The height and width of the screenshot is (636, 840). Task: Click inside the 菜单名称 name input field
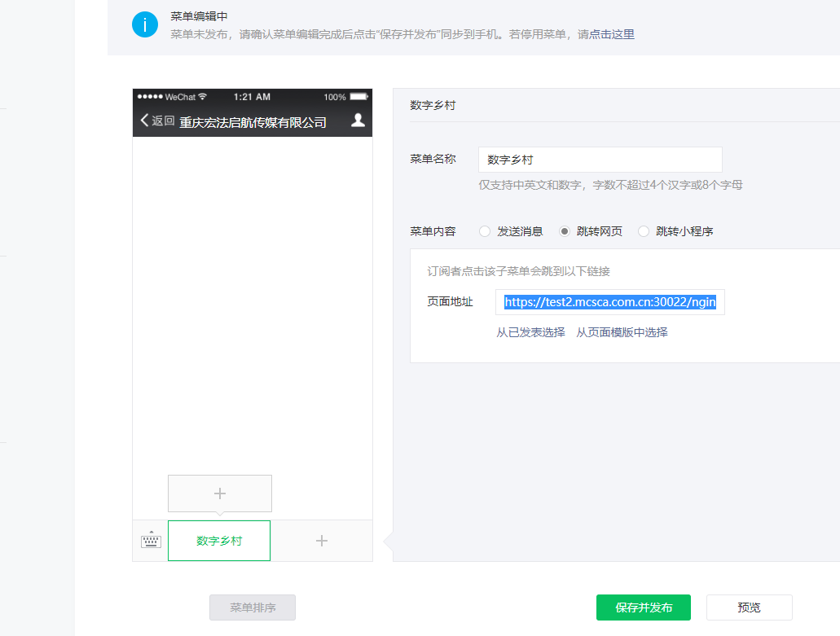coord(600,159)
